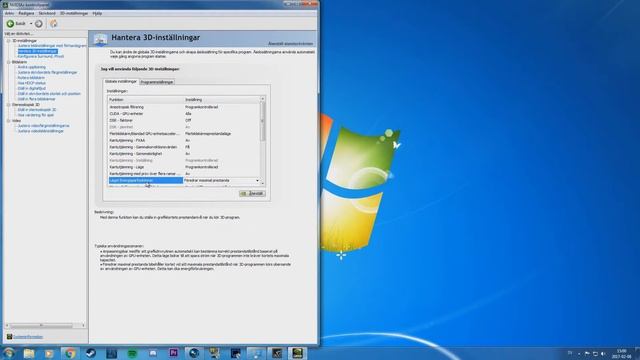
Task: Open Ändra upplösning page
Action: tap(32, 67)
